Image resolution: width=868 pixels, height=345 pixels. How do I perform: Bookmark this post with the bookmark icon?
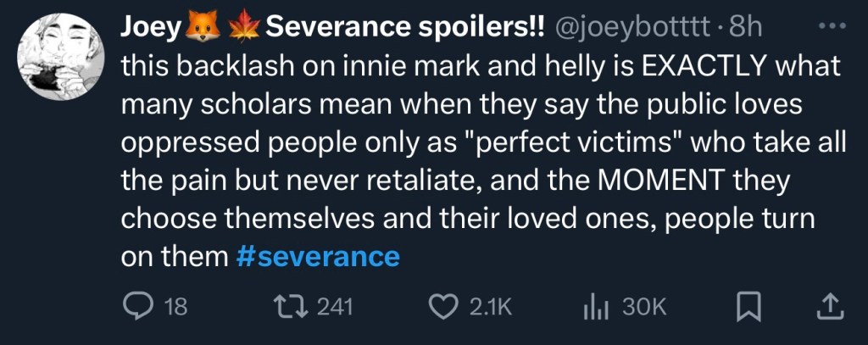click(747, 306)
